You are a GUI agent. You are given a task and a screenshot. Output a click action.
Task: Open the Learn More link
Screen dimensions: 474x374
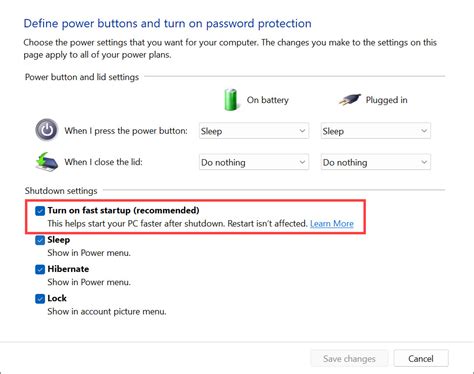pos(332,223)
